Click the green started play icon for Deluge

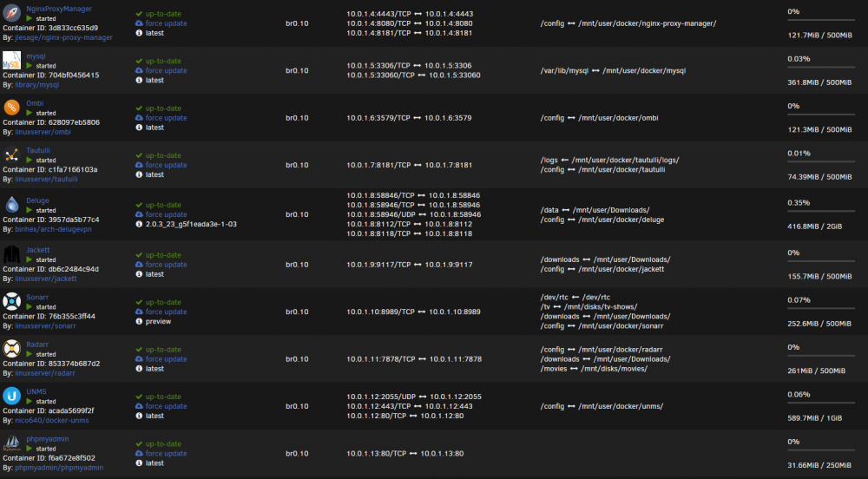pos(30,210)
